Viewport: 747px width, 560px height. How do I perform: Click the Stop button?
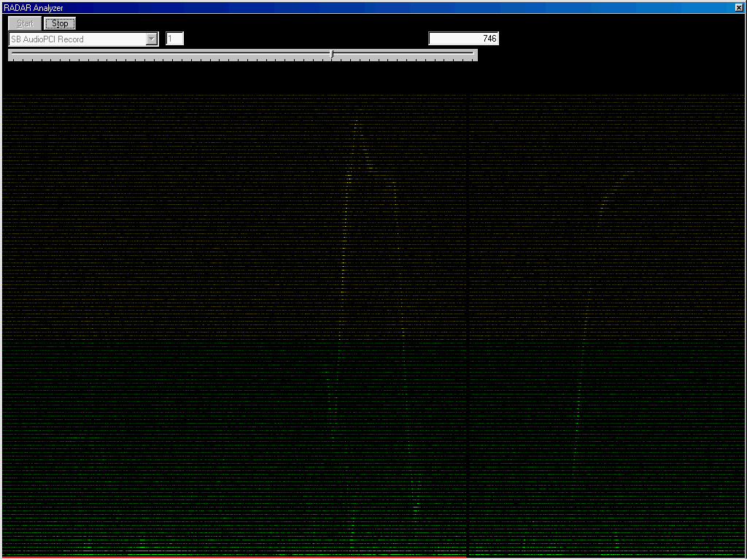(x=60, y=23)
